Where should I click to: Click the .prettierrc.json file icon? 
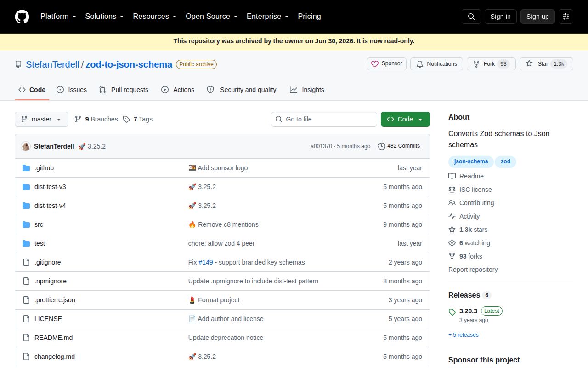click(x=26, y=300)
